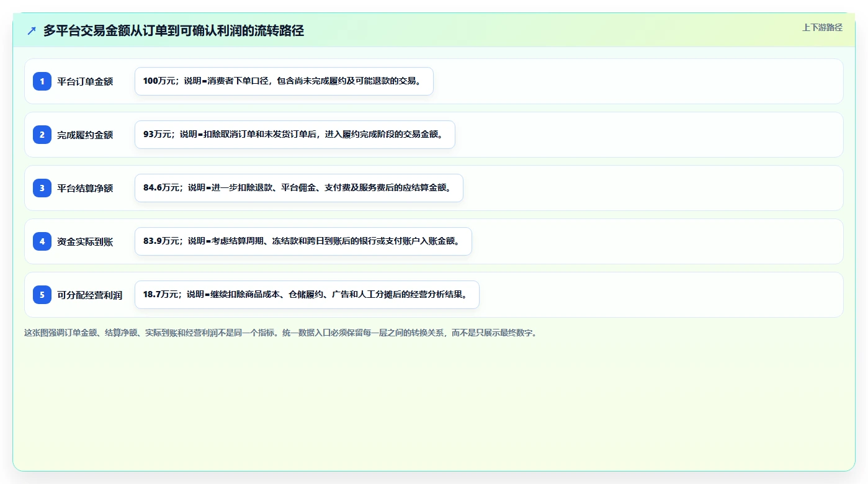Open the 18.7万元 description box
Image resolution: width=868 pixels, height=484 pixels.
(307, 295)
